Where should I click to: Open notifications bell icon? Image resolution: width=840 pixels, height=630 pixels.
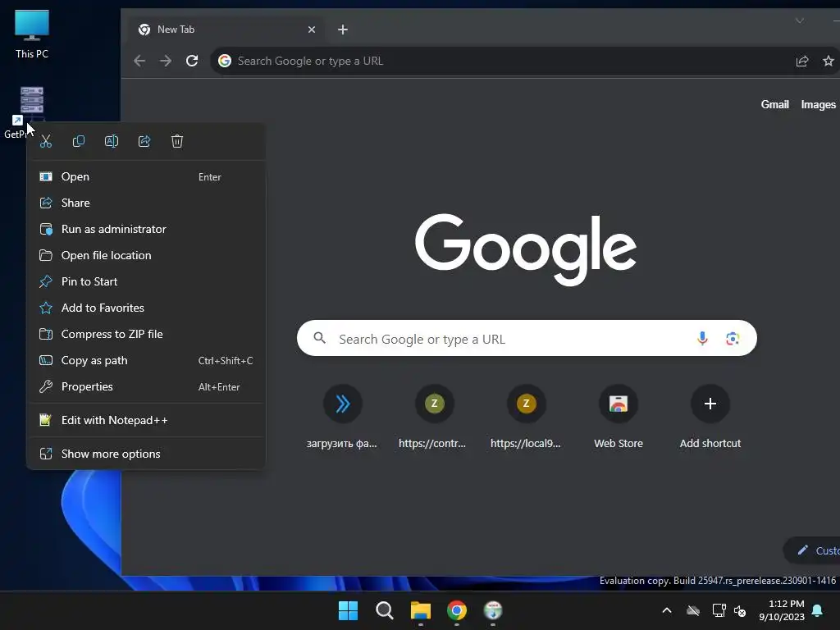[818, 610]
